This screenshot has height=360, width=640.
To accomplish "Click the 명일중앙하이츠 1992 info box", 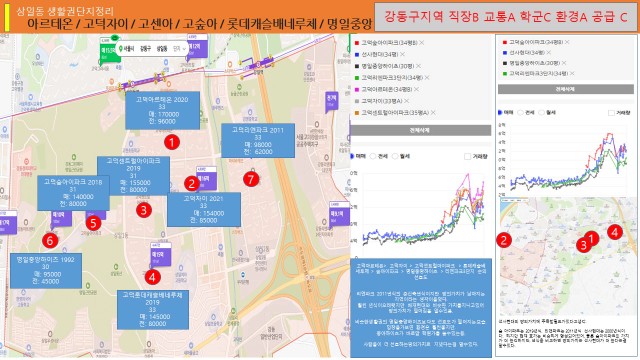I will point(46,271).
